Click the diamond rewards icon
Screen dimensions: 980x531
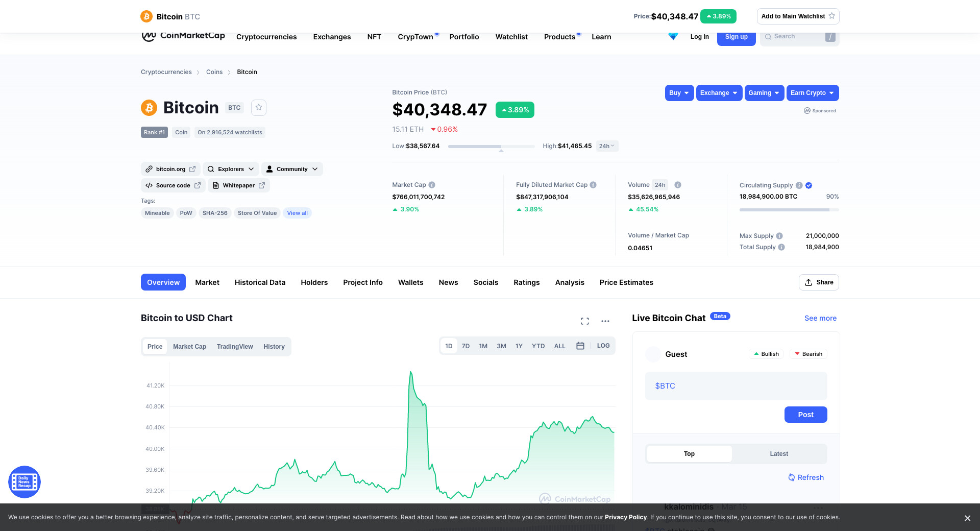coord(673,37)
